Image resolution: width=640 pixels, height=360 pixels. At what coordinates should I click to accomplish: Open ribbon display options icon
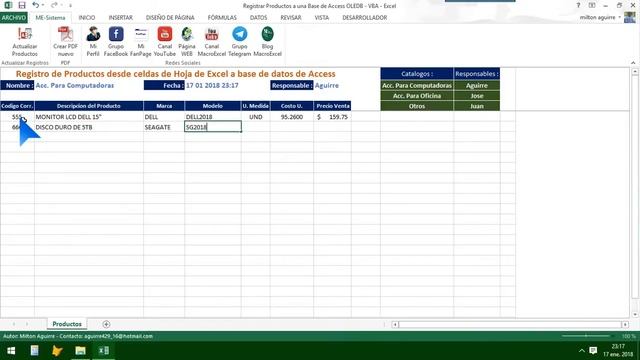click(x=592, y=5)
